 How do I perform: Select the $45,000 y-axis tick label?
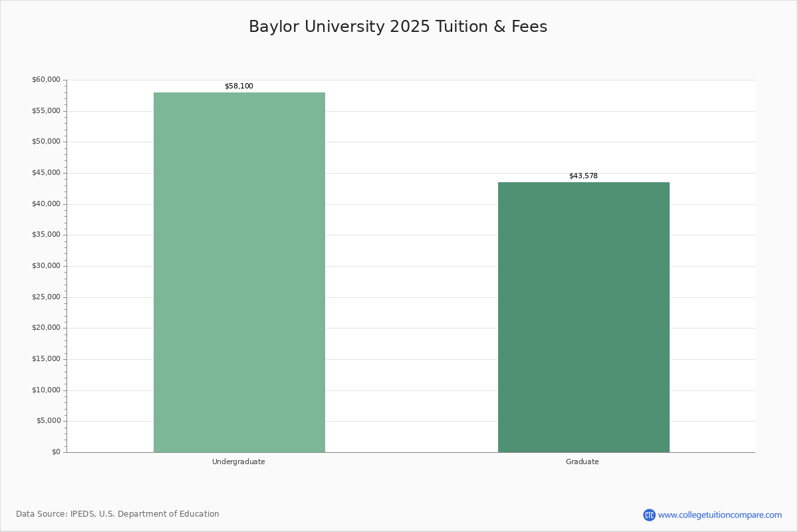[46, 173]
